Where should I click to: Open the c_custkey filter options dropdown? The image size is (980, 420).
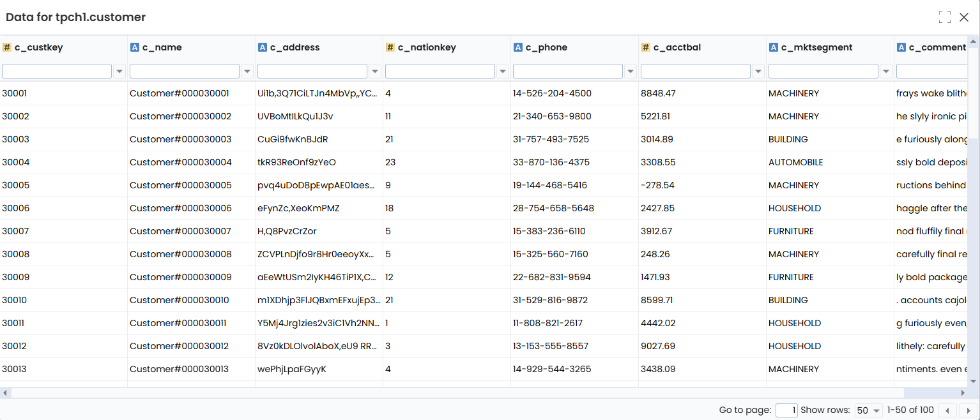119,71
